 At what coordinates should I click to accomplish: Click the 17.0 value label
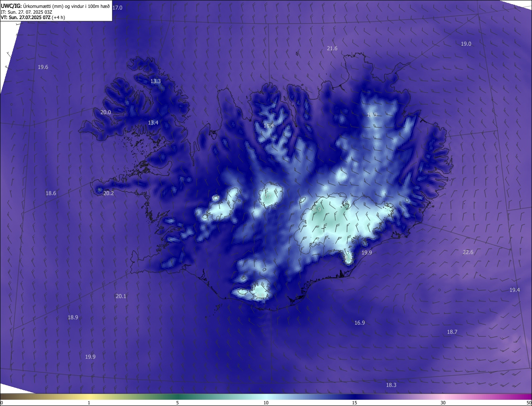point(118,8)
